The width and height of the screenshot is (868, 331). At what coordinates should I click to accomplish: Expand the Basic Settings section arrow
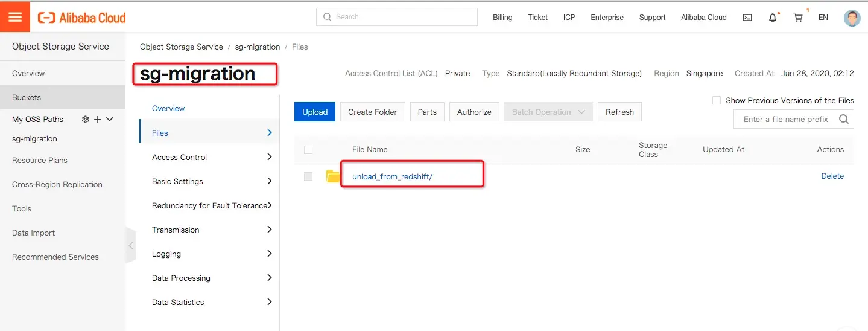pos(269,181)
